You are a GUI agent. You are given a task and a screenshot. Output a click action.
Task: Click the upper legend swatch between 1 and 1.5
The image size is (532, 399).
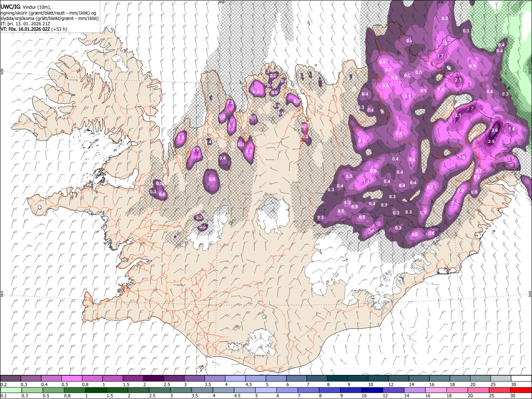(112, 378)
